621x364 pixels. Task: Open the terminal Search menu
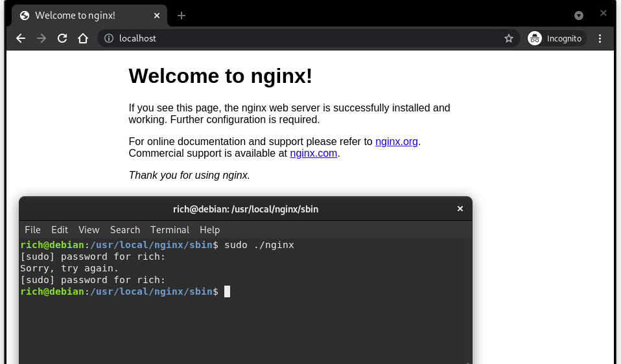pyautogui.click(x=125, y=230)
